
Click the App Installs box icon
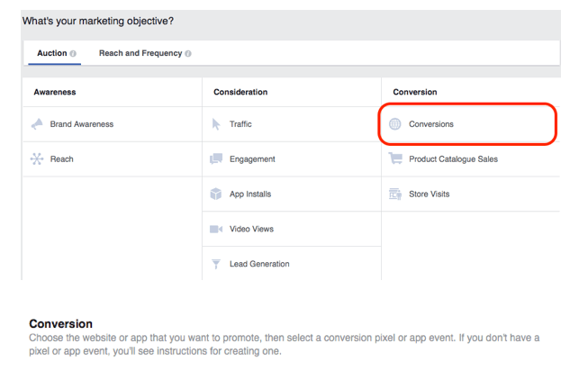click(216, 195)
